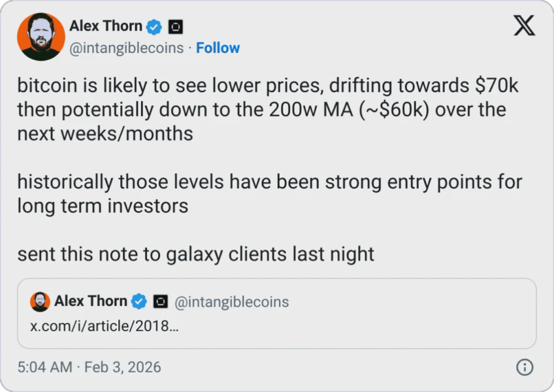Click the @intangiblecoins handle in the quoted tweet
The width and height of the screenshot is (554, 392).
pos(231,302)
